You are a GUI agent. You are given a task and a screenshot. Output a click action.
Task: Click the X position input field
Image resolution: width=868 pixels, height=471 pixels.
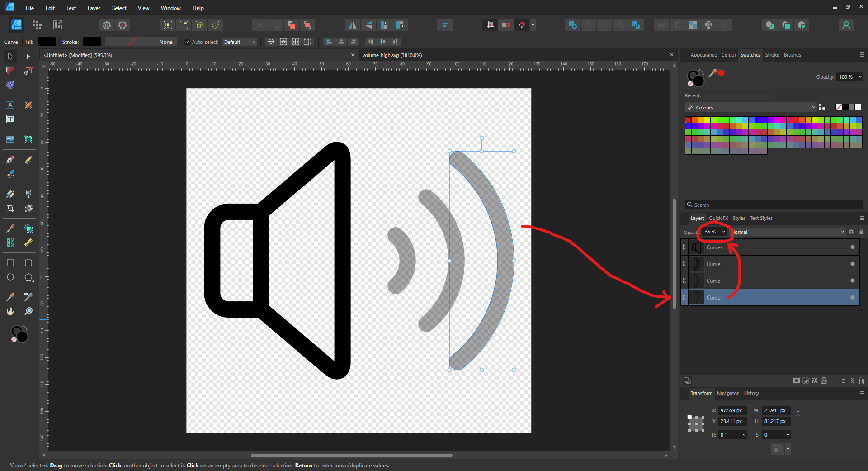pyautogui.click(x=731, y=410)
